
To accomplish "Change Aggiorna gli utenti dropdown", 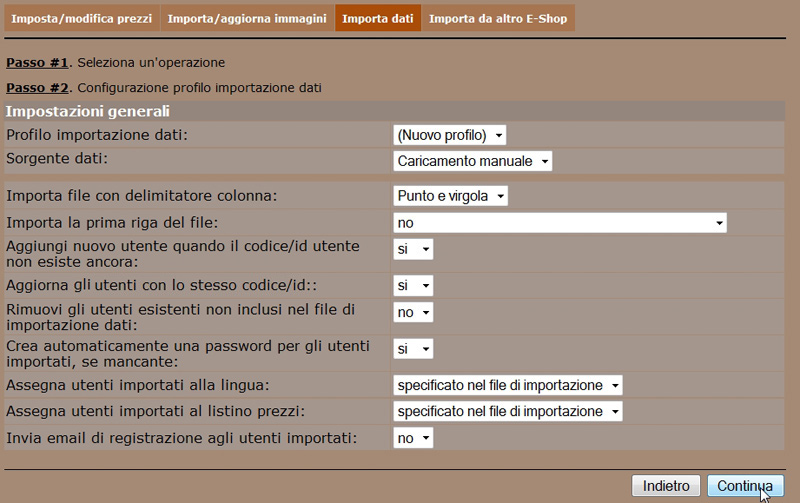I will point(413,286).
